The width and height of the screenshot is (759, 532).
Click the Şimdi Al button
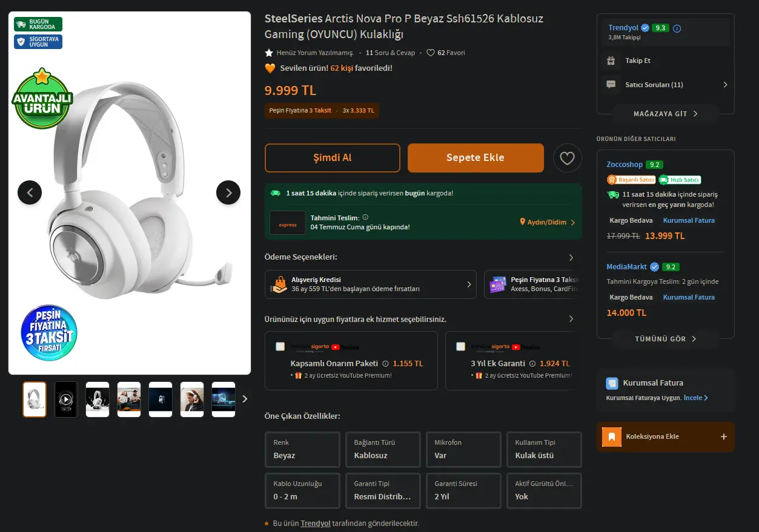coord(333,158)
